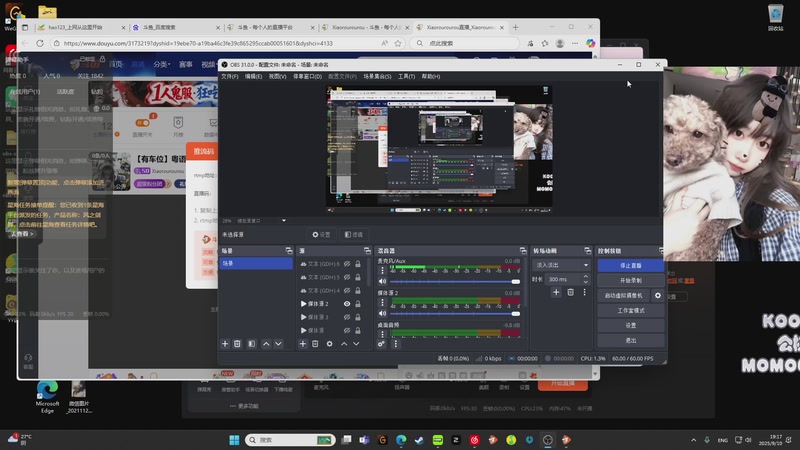
Task: Pop out the 来源 dock
Action: click(x=367, y=251)
